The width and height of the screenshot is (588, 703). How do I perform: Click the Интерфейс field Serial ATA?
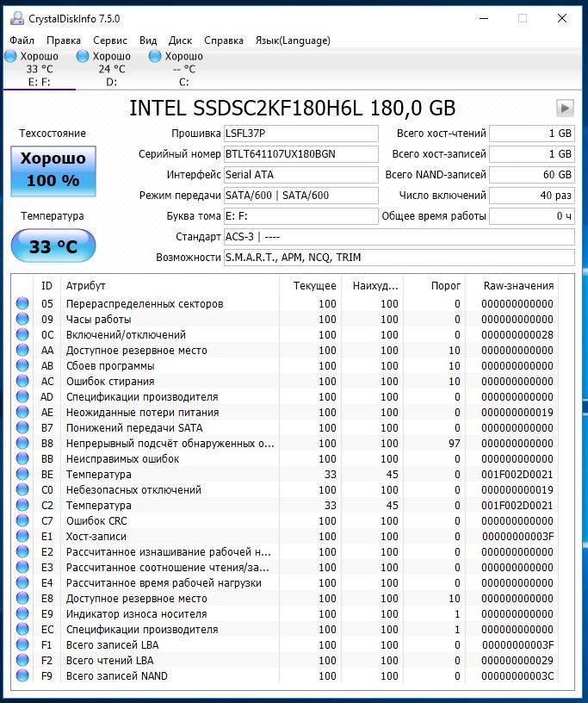(300, 174)
